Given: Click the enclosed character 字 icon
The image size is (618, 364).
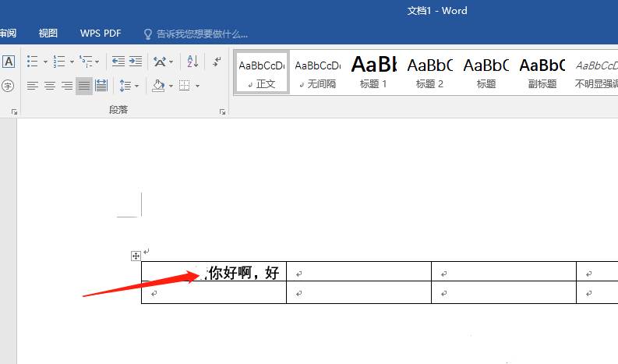Looking at the screenshot, I should pyautogui.click(x=8, y=86).
